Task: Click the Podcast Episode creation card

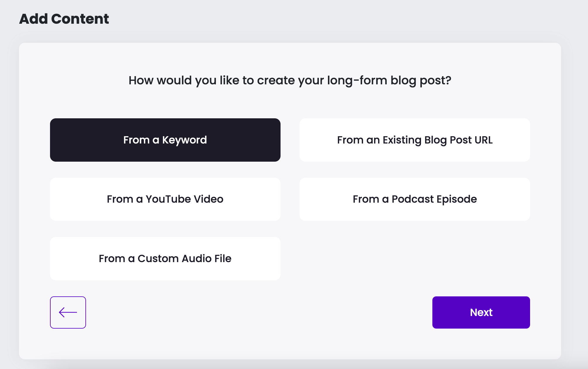Action: click(x=415, y=199)
